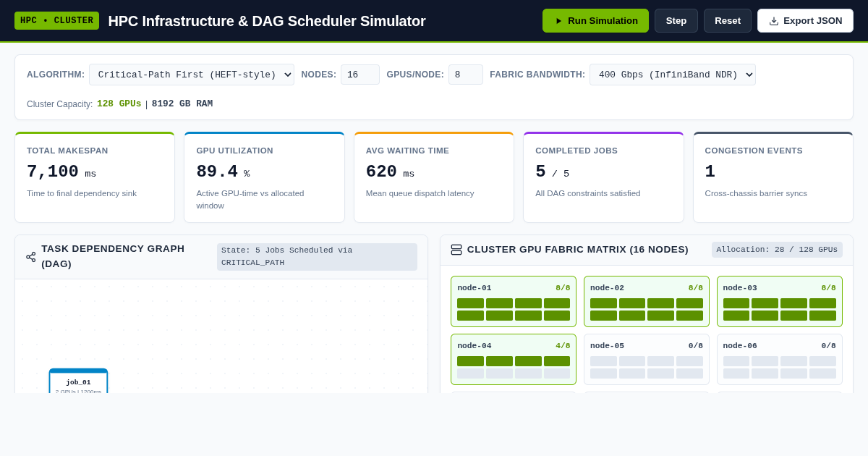The width and height of the screenshot is (868, 456).
Task: Click the 4/8 count on node-04
Action: [x=563, y=346]
